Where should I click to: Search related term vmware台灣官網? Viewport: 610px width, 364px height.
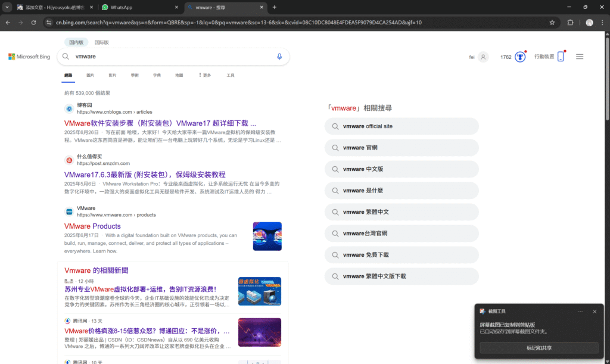click(402, 234)
